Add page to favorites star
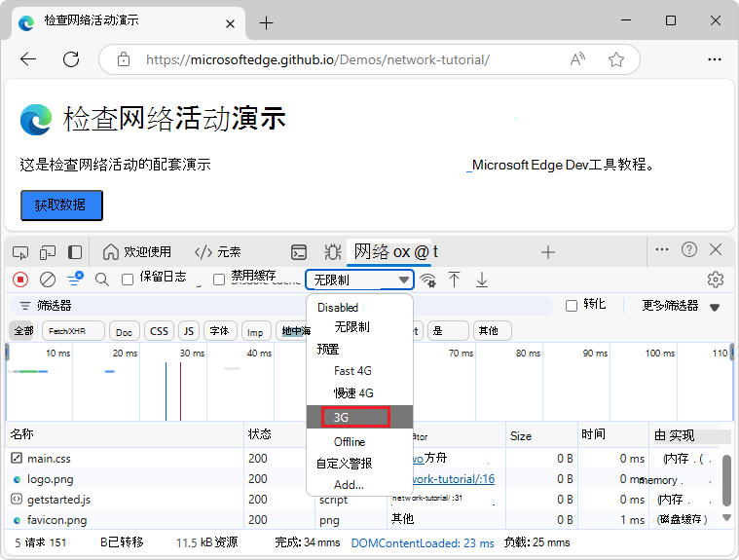The image size is (739, 560). click(x=616, y=59)
